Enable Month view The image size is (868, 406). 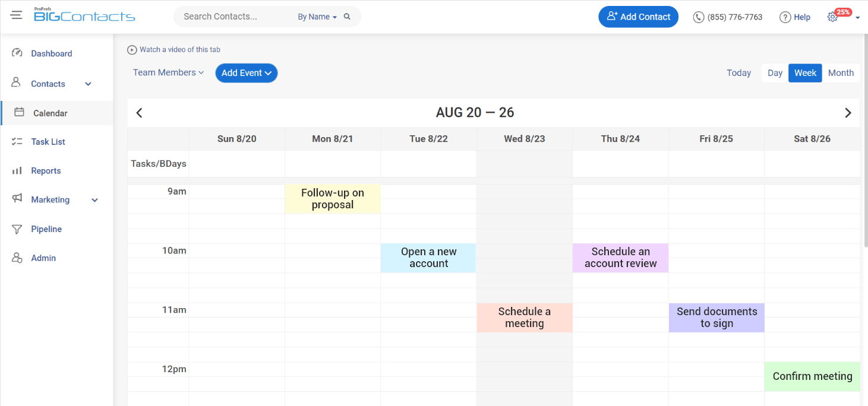(x=841, y=72)
